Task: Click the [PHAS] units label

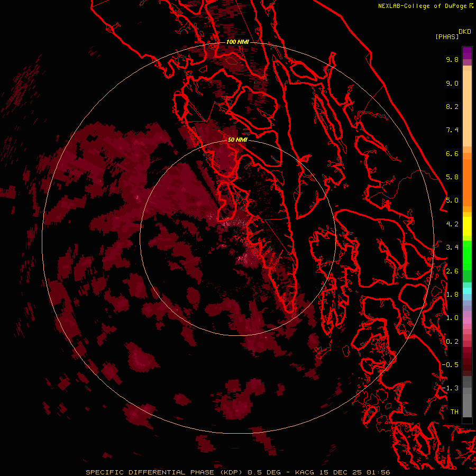Action: (x=447, y=36)
